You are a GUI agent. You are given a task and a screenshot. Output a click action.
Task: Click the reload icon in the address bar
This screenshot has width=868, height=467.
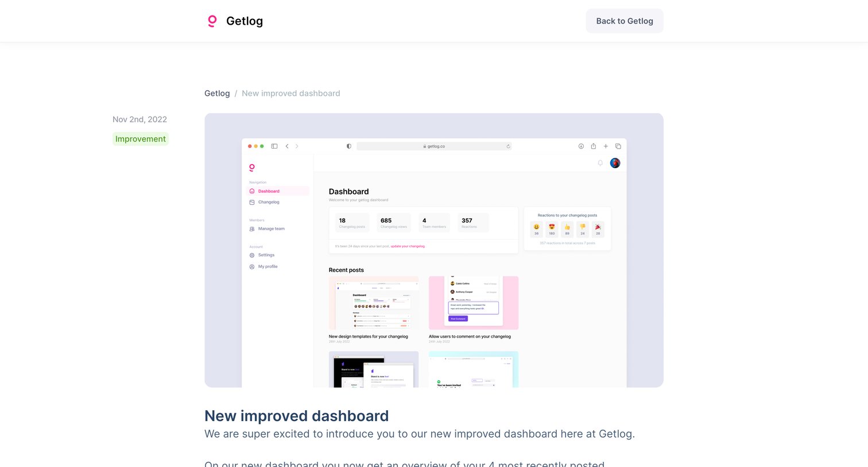click(508, 146)
